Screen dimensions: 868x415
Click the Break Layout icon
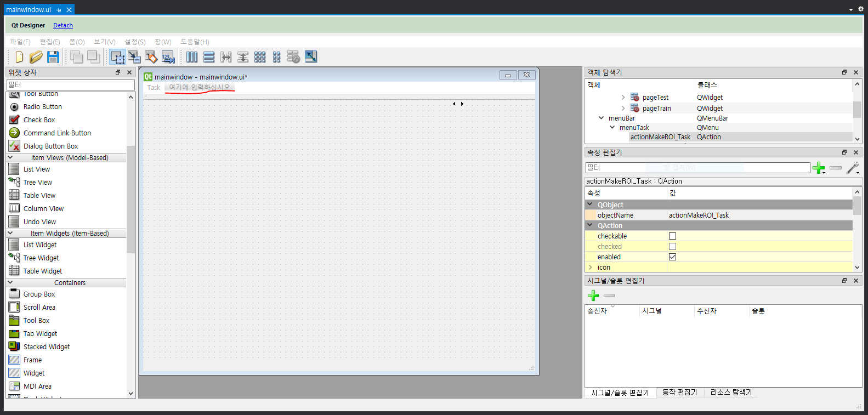[x=294, y=57]
